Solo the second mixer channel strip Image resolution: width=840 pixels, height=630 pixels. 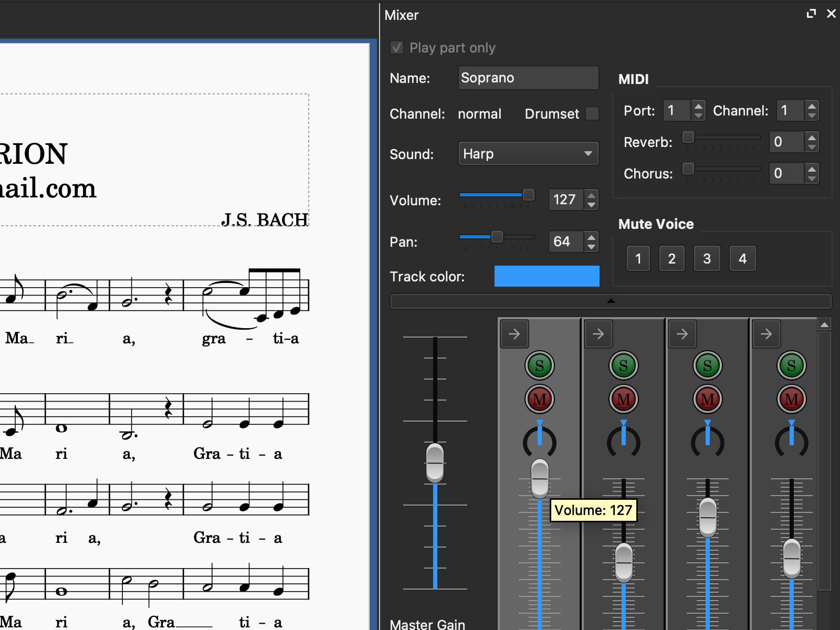pos(623,365)
